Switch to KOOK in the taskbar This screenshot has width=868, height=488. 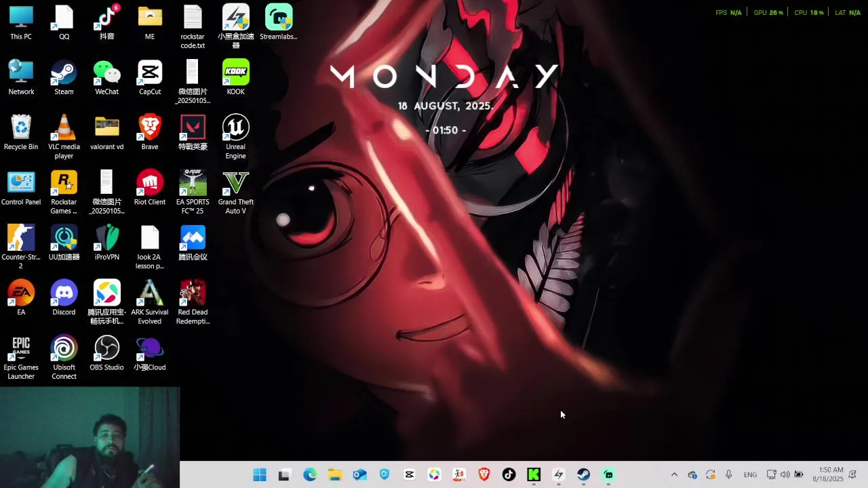pos(534,475)
